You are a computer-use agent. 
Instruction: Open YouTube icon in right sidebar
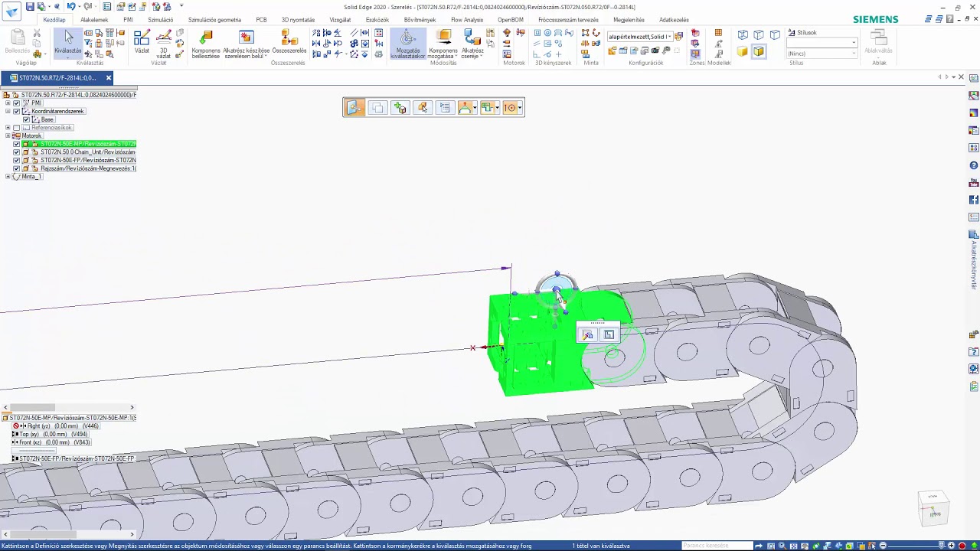point(974,183)
